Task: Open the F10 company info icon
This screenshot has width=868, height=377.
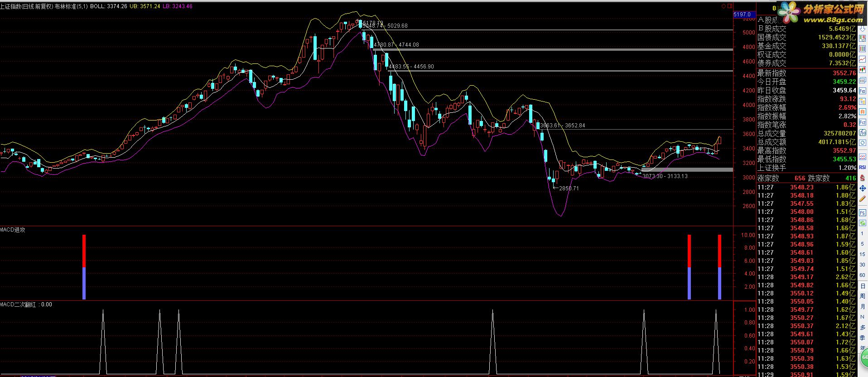Action: (863, 91)
